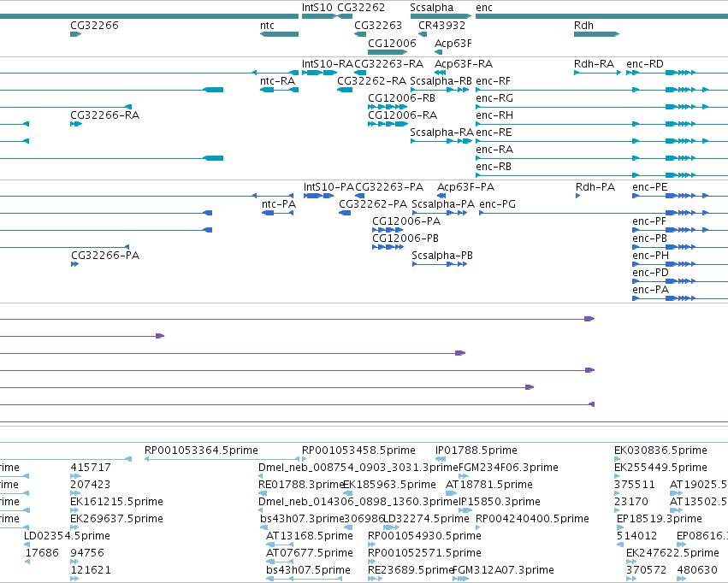Click the enc-PE protein label
The height and width of the screenshot is (583, 728).
point(650,187)
